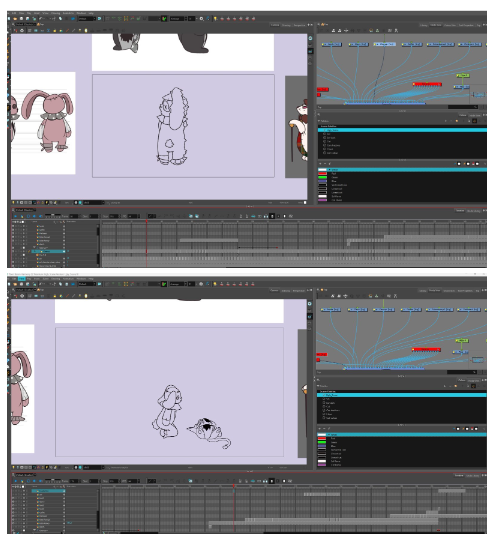This screenshot has height=547, width=500.
Task: Open the text dropdown in the upper main toolbar
Action: point(87,18)
